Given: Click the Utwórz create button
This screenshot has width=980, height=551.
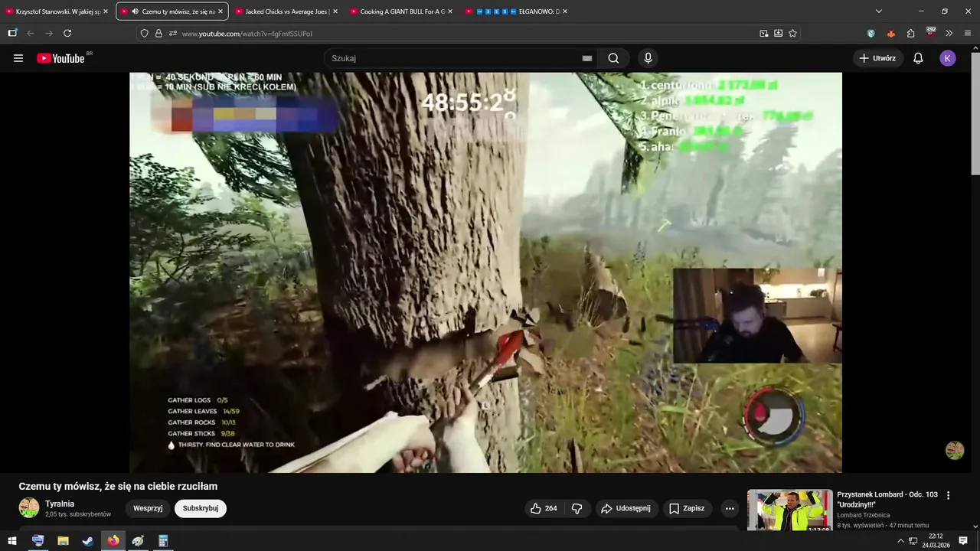Looking at the screenshot, I should [877, 58].
